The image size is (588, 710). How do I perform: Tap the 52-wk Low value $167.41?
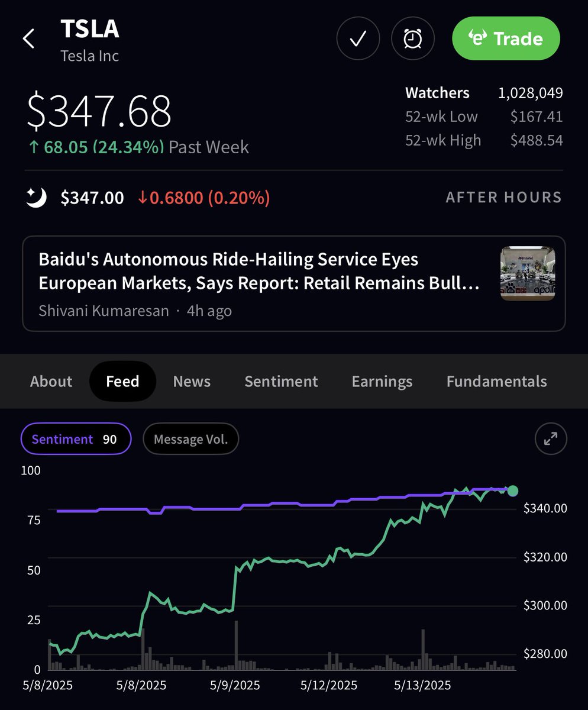537,117
